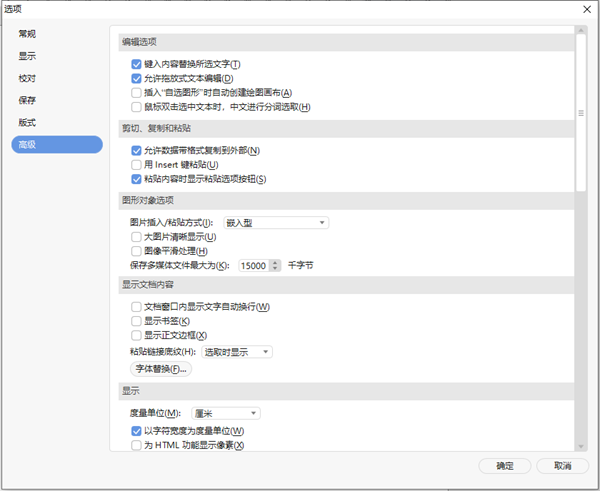Select the 校对 section in sidebar
The height and width of the screenshot is (491, 600).
[x=27, y=78]
